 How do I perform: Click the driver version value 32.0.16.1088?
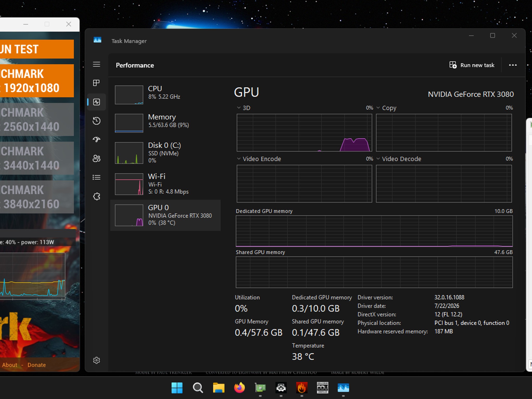click(x=449, y=297)
